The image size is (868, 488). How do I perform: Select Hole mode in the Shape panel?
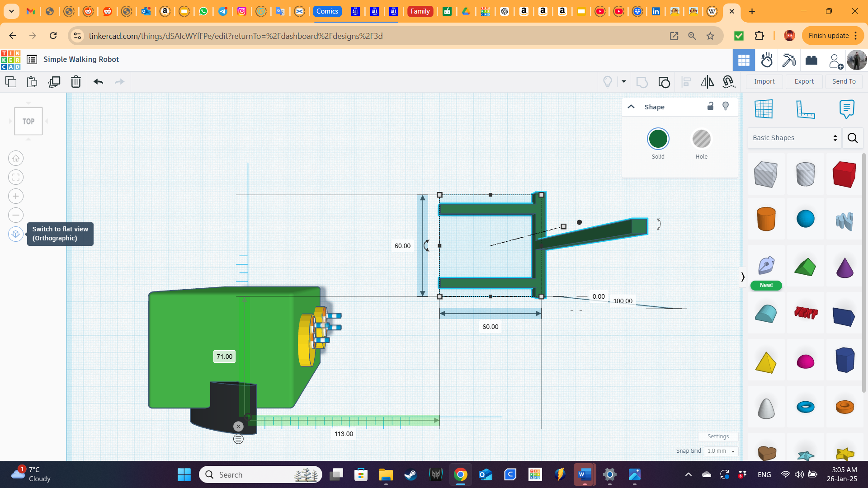[x=701, y=139]
